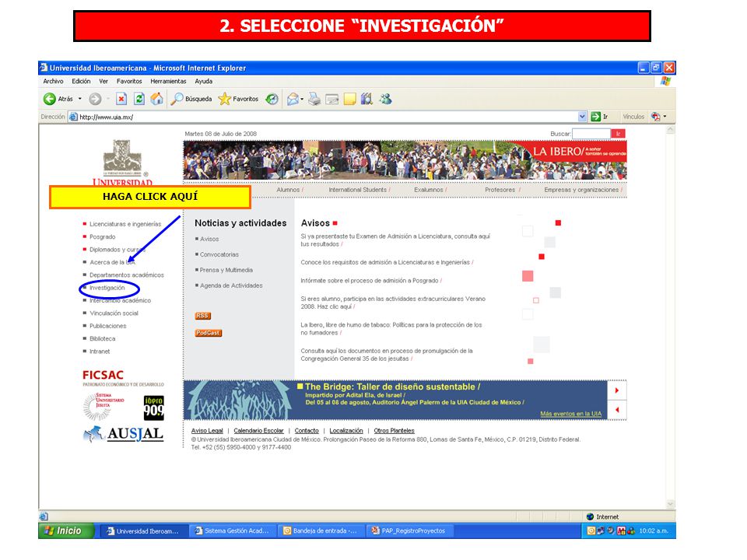Open the Vinculación social link
This screenshot has width=747, height=560.
[x=114, y=313]
